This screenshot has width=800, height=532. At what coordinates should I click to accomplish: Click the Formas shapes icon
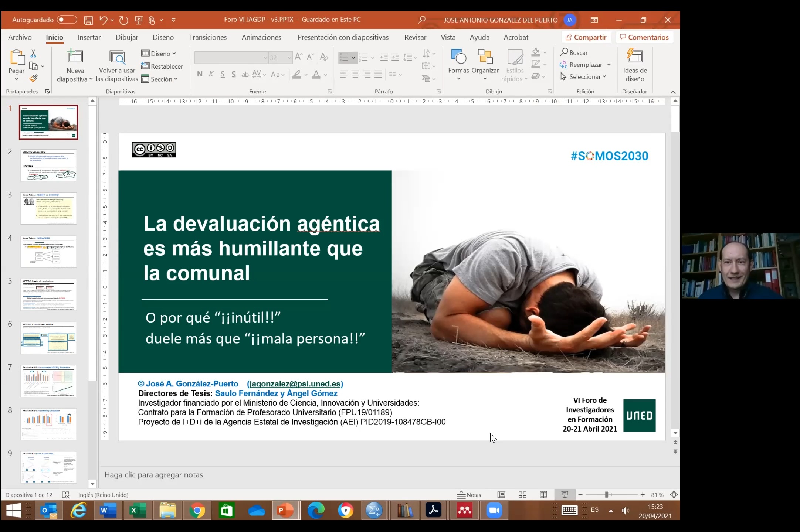(458, 57)
